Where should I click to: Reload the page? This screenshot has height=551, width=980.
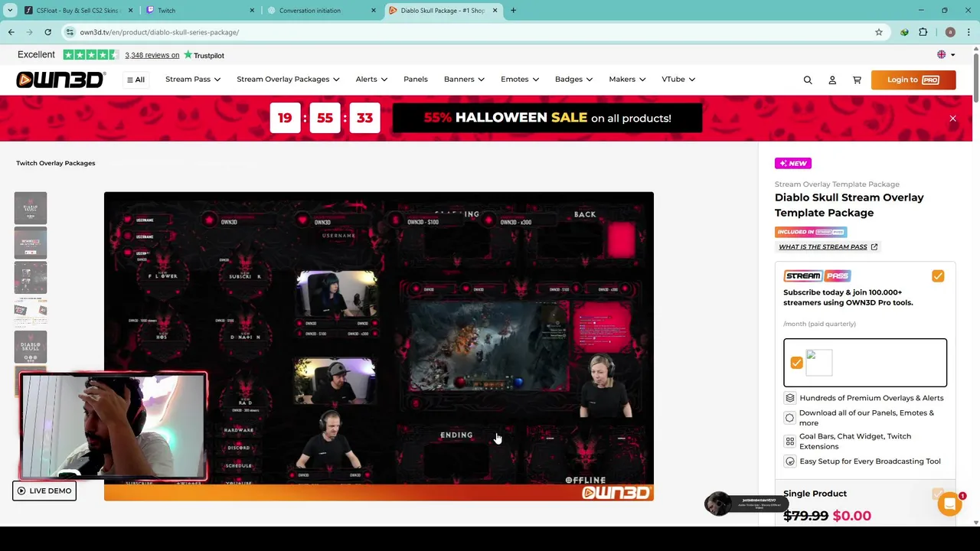tap(47, 32)
